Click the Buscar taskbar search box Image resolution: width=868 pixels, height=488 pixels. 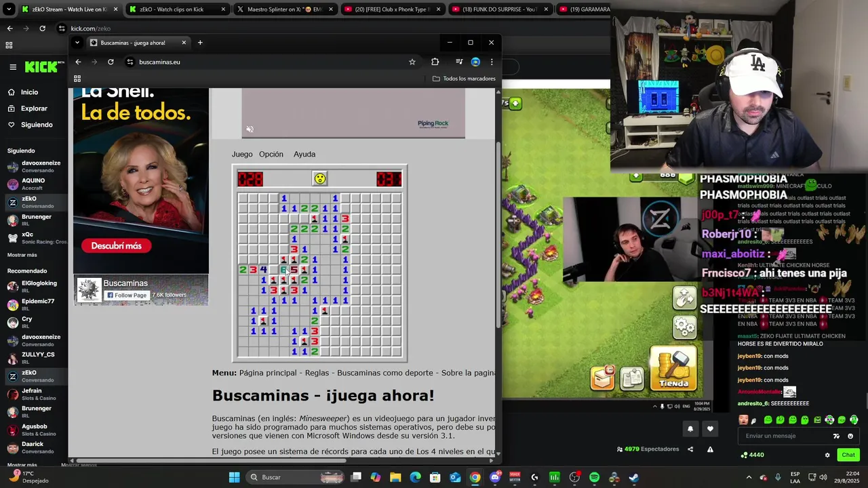click(x=296, y=477)
